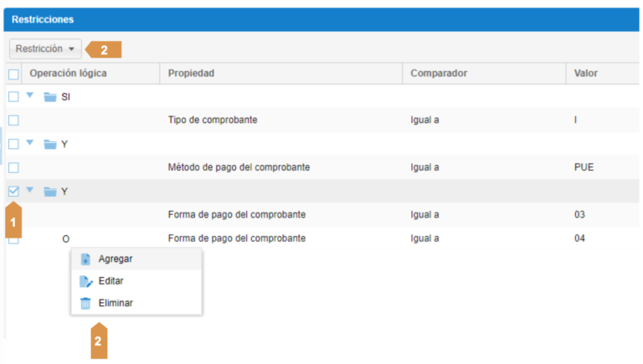Click the folder icon of first Y row

[x=50, y=145]
